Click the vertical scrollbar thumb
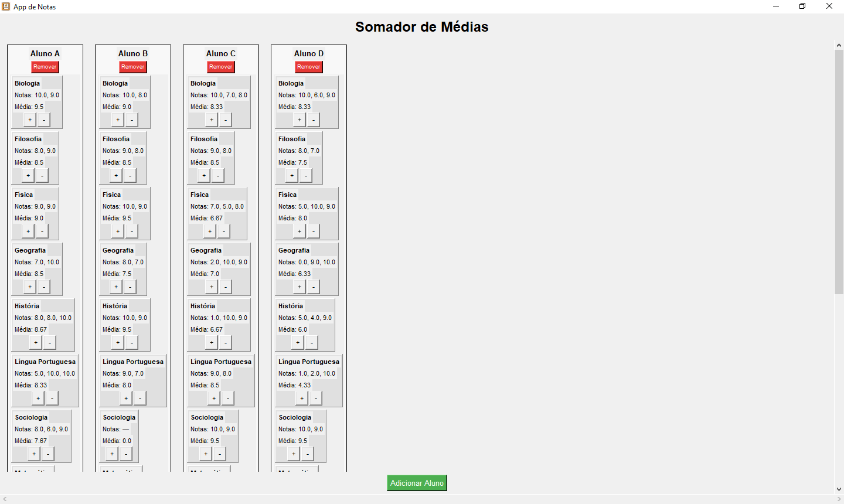The width and height of the screenshot is (844, 504). (839, 172)
